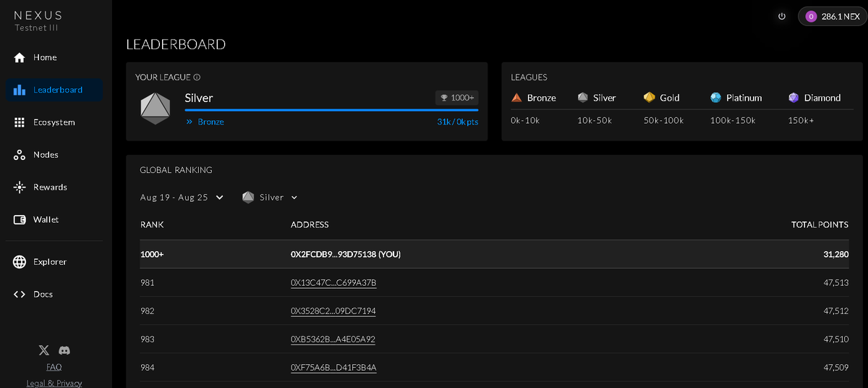Click the 47,510 points value
This screenshot has height=388, width=868.
(x=836, y=339)
